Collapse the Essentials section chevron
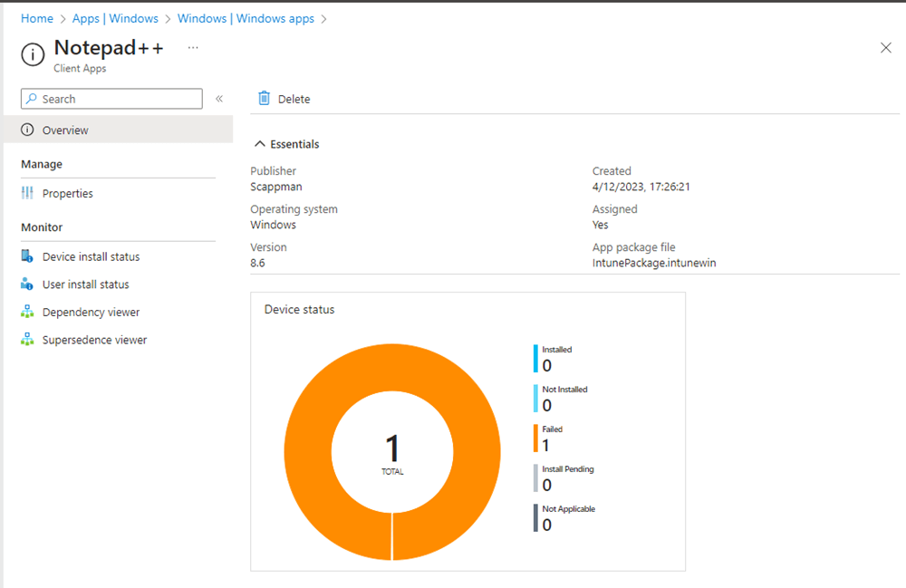This screenshot has height=588, width=906. (260, 144)
